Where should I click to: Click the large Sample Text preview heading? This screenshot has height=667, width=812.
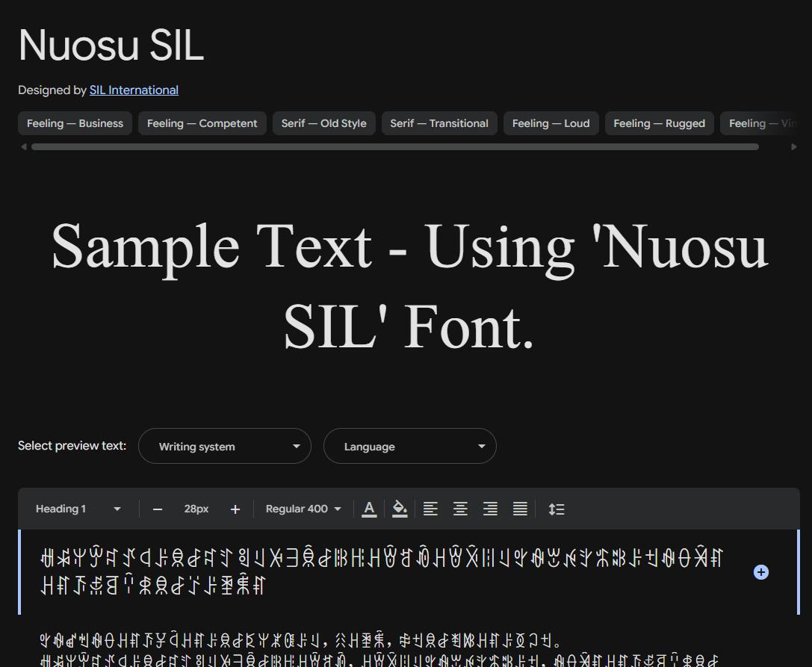[409, 287]
